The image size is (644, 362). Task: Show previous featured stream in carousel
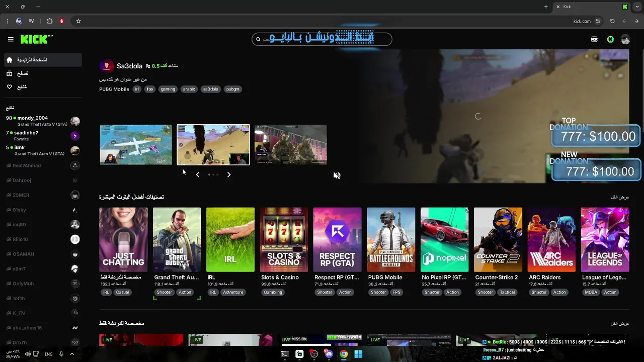point(197,174)
